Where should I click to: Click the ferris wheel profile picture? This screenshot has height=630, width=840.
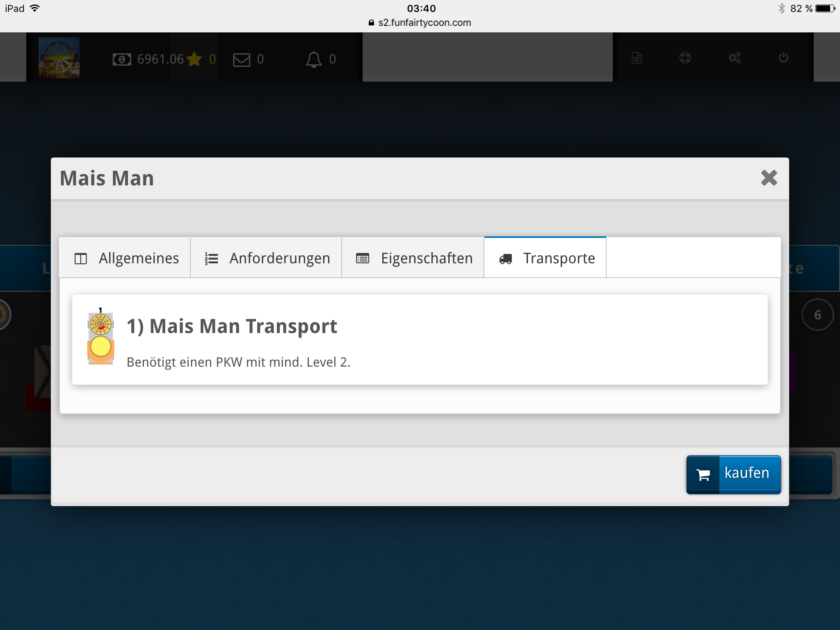point(59,57)
